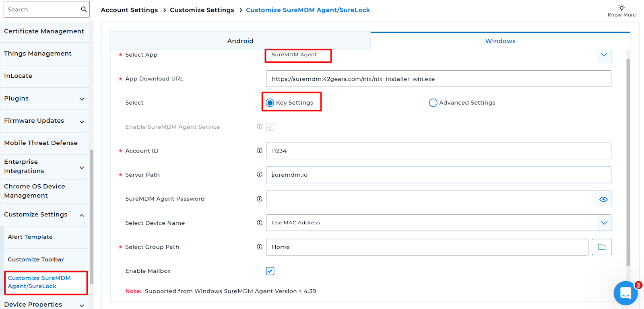Switch to the Windows tab
644x309 pixels.
(x=500, y=41)
